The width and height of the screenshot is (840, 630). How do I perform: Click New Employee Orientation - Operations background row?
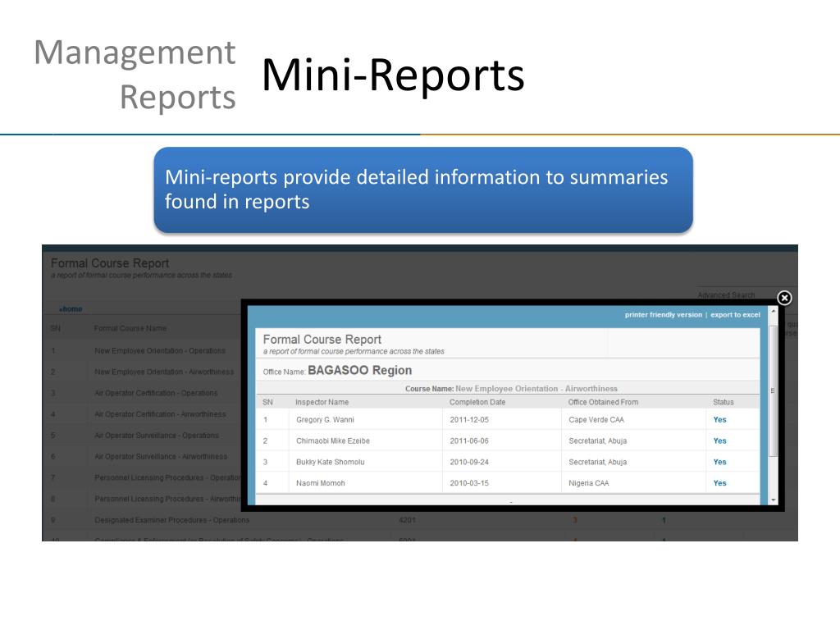tap(160, 351)
